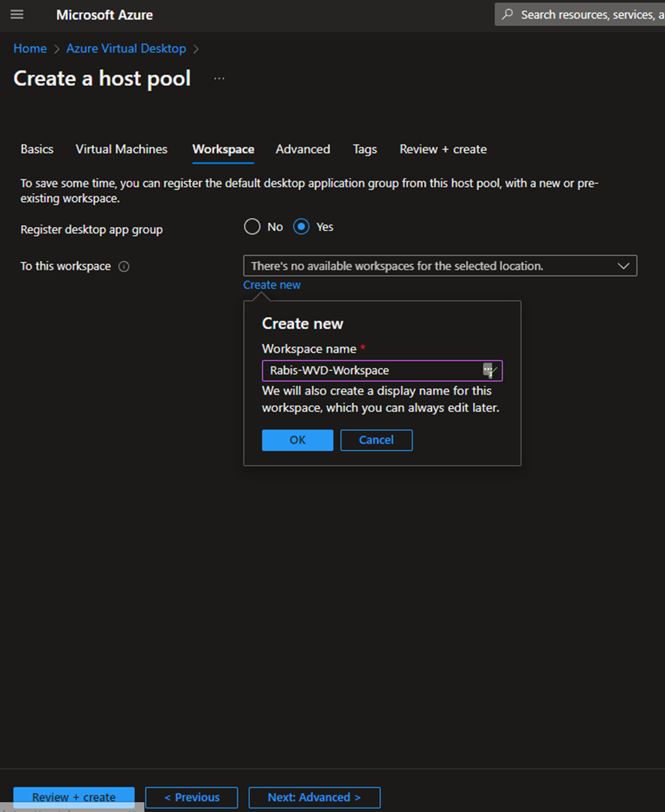The width and height of the screenshot is (665, 812).
Task: Open the Review + create tab
Action: point(443,149)
